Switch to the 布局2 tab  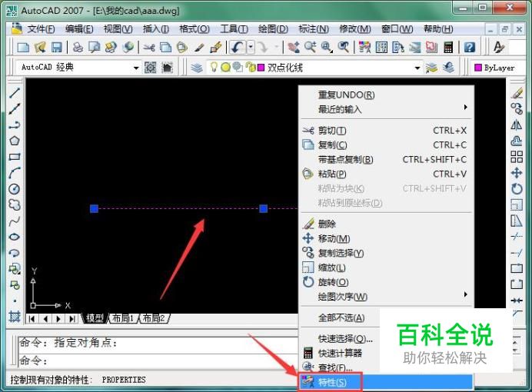click(x=153, y=318)
